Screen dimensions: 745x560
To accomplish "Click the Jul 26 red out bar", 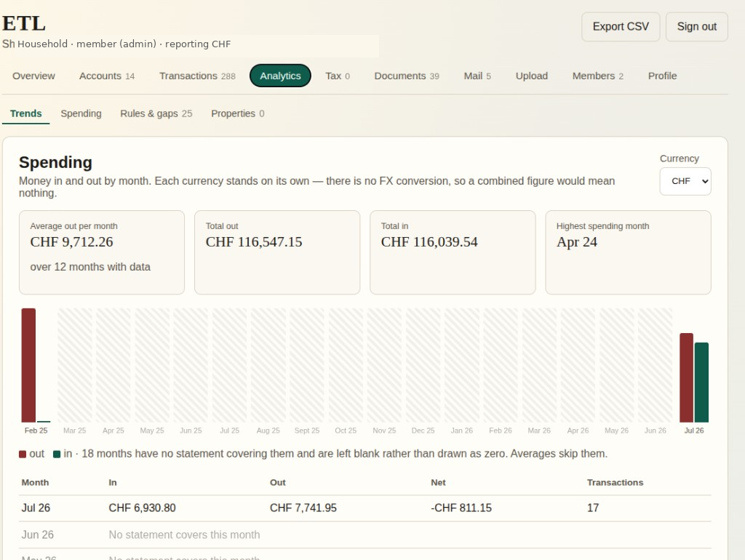I will click(x=686, y=377).
